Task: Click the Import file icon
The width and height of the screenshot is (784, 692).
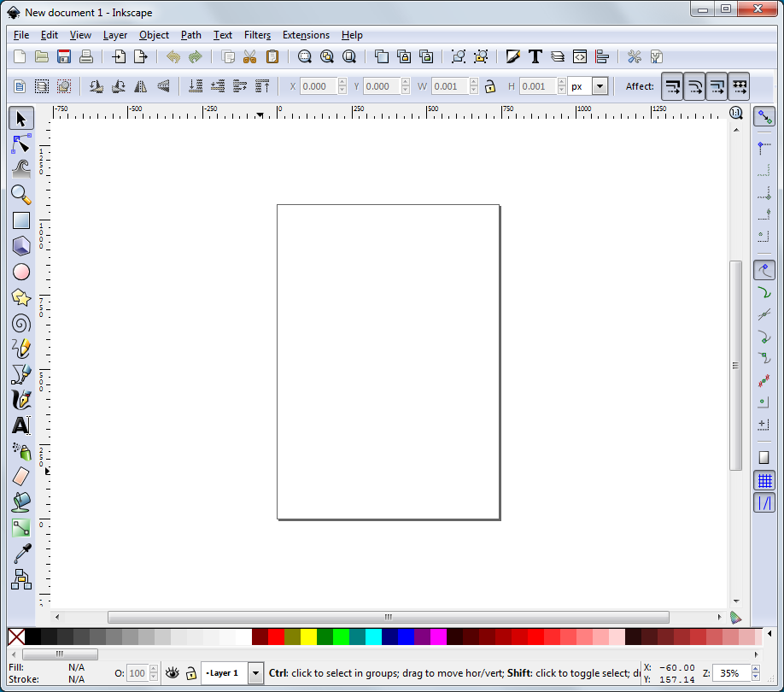Action: 119,56
